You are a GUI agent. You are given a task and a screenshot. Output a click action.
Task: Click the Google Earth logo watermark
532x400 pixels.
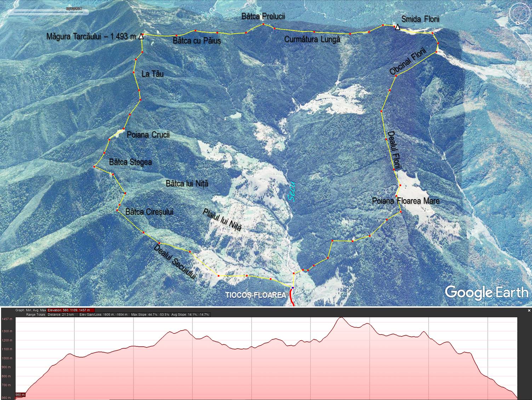[x=486, y=292]
